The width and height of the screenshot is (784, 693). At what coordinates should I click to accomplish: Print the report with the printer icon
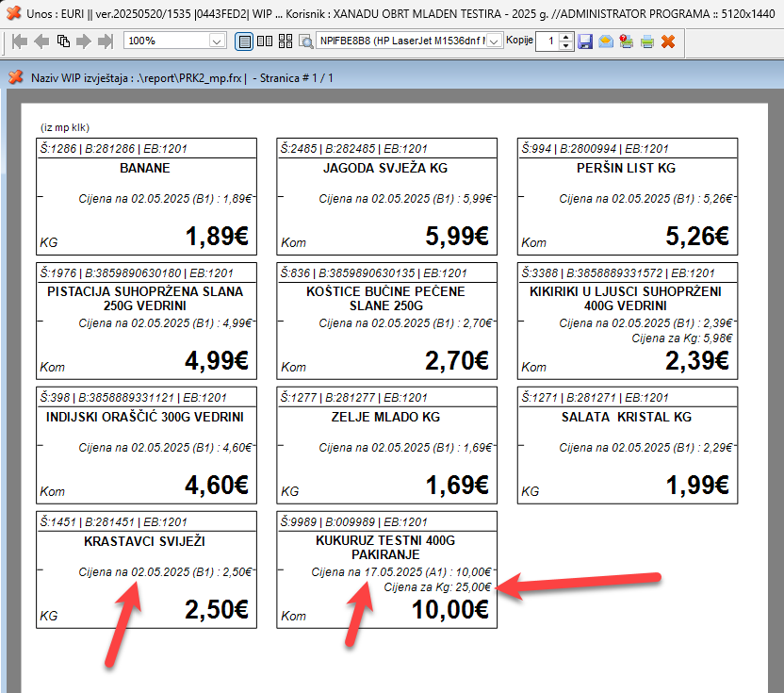coord(646,41)
